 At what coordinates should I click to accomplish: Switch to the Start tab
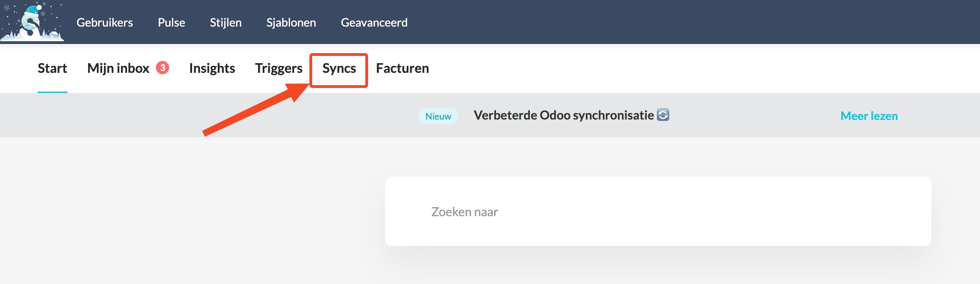point(52,68)
